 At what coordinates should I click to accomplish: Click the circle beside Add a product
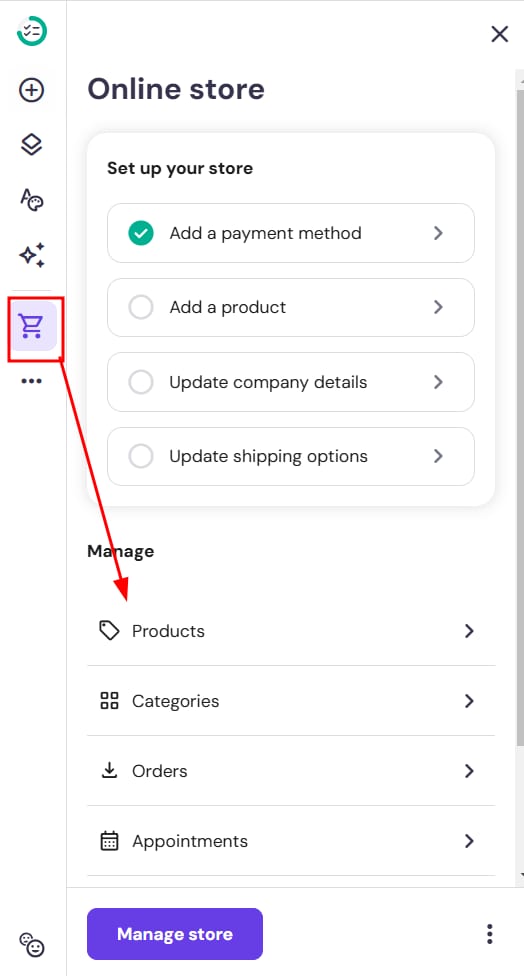141,307
